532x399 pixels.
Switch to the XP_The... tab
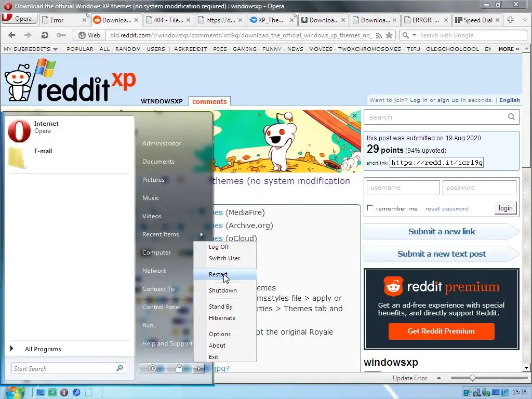271,20
